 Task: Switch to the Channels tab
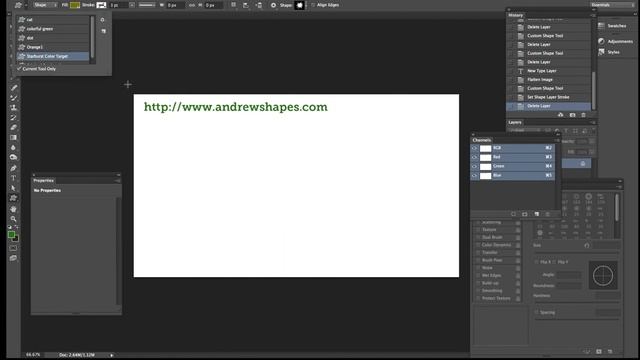click(x=482, y=140)
